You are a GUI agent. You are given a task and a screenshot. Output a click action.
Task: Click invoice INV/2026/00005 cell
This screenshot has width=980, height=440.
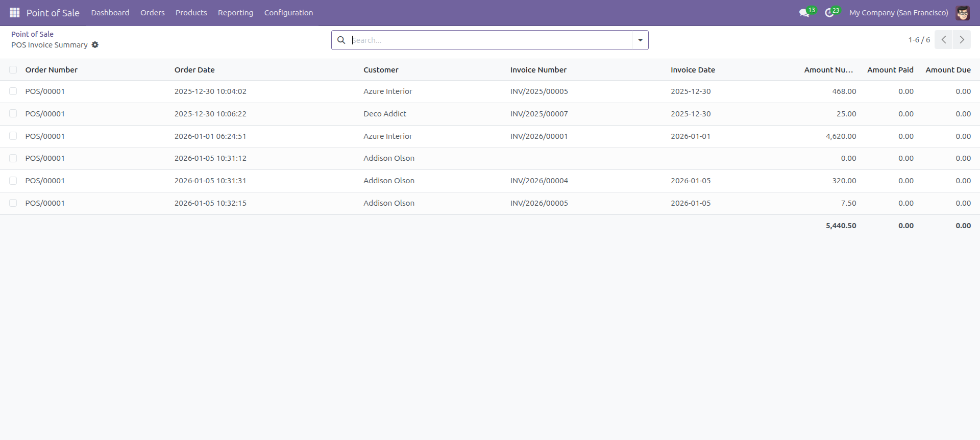pos(539,203)
